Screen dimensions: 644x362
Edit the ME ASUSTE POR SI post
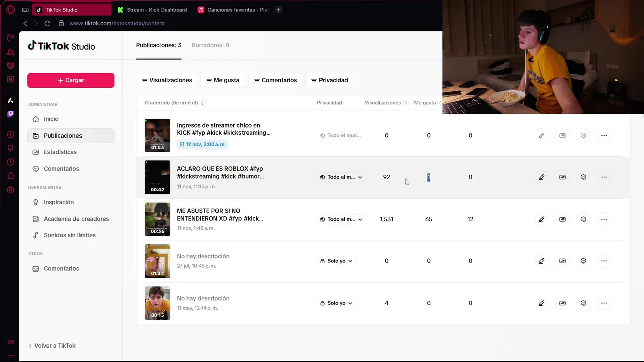[x=541, y=219]
